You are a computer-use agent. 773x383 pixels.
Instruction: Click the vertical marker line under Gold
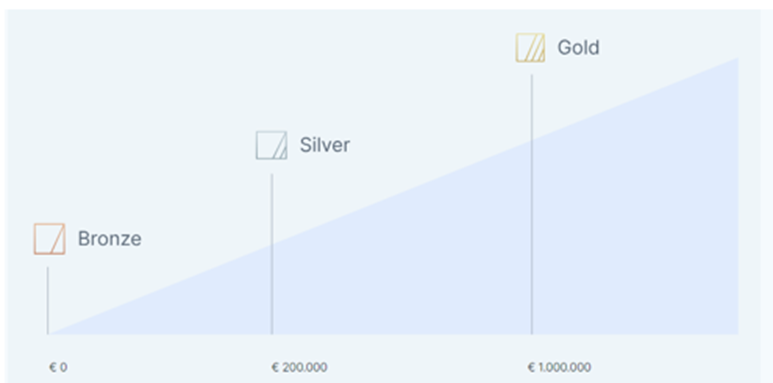(x=531, y=205)
